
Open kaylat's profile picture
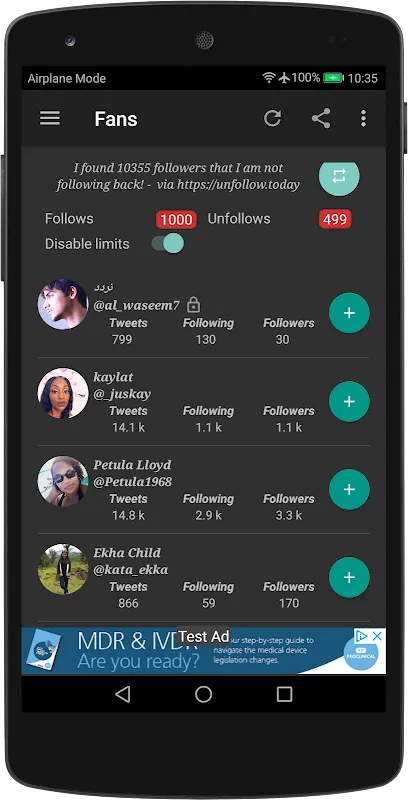click(x=63, y=393)
